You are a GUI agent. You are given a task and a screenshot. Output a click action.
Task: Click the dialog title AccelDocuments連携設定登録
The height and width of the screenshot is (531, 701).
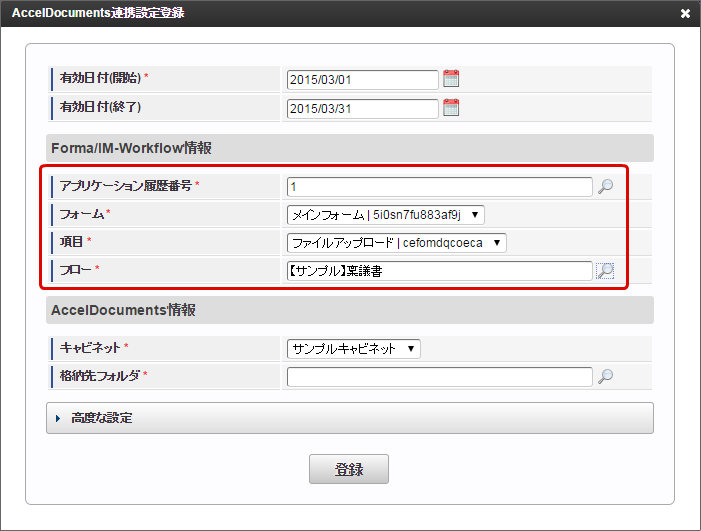[x=98, y=13]
